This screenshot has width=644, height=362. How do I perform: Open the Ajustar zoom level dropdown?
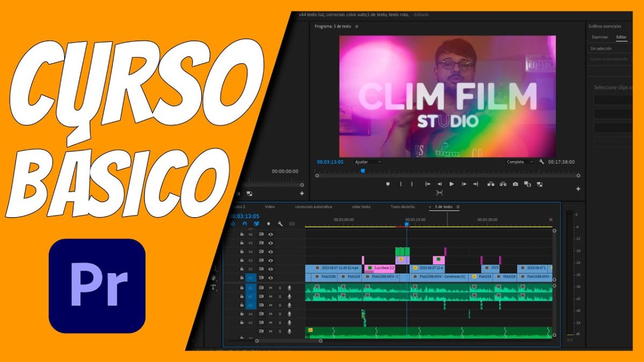(x=368, y=161)
